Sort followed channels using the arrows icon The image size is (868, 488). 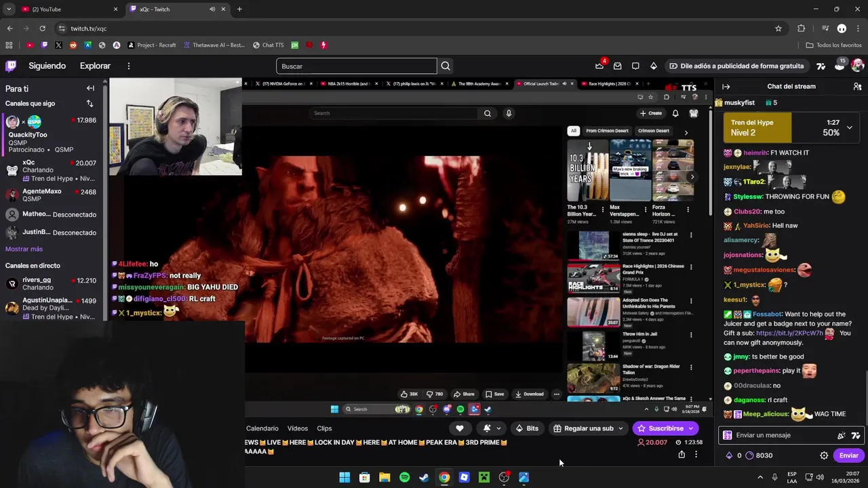click(x=90, y=103)
